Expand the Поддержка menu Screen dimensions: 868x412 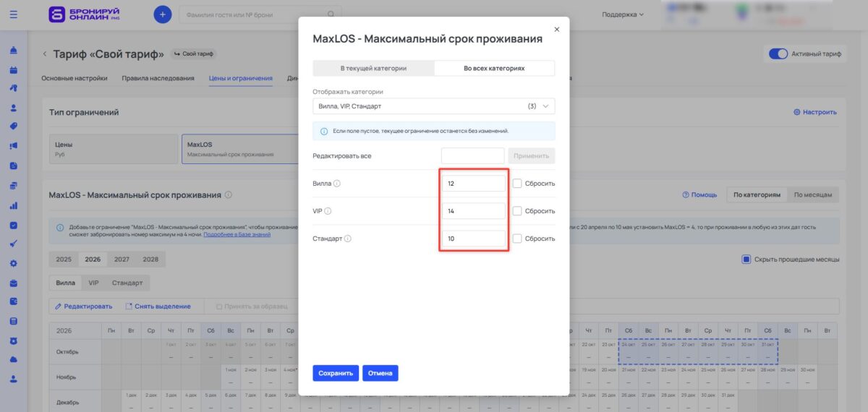coord(622,14)
